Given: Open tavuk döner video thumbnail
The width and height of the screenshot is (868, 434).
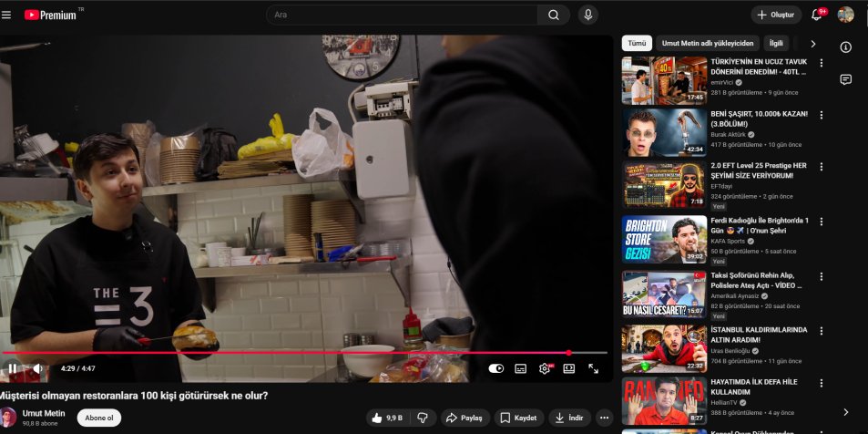Looking at the screenshot, I should coord(664,80).
